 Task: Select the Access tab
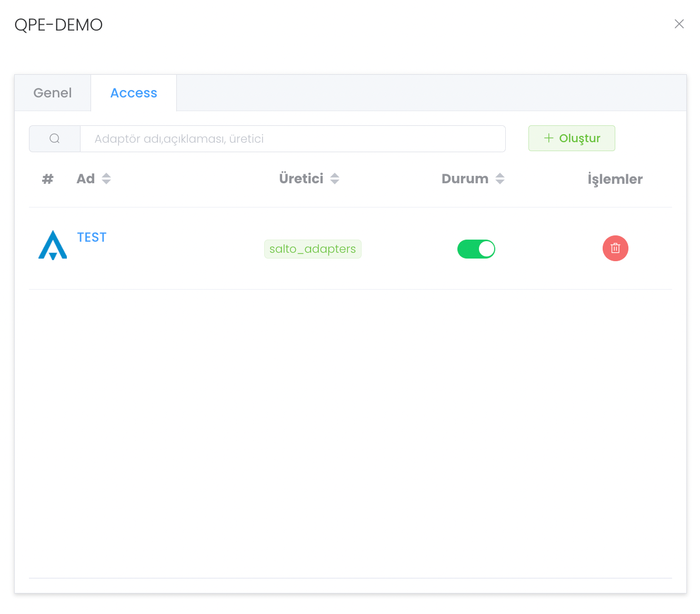[134, 93]
